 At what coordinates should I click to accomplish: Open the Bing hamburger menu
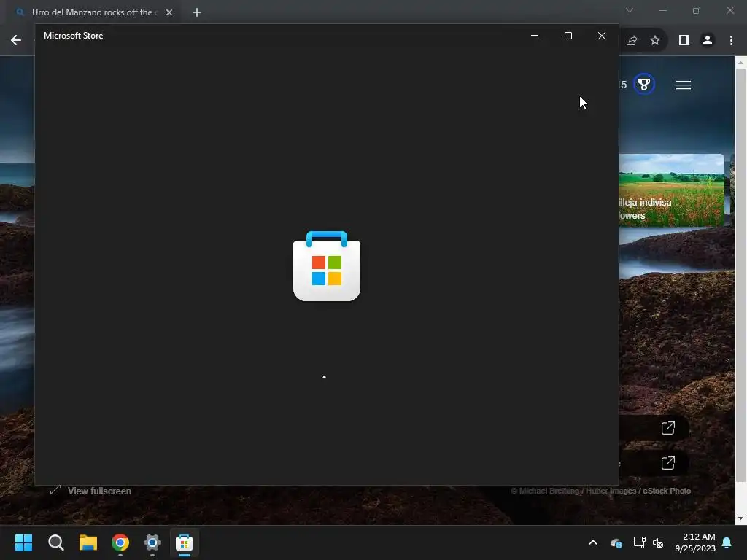pos(683,85)
